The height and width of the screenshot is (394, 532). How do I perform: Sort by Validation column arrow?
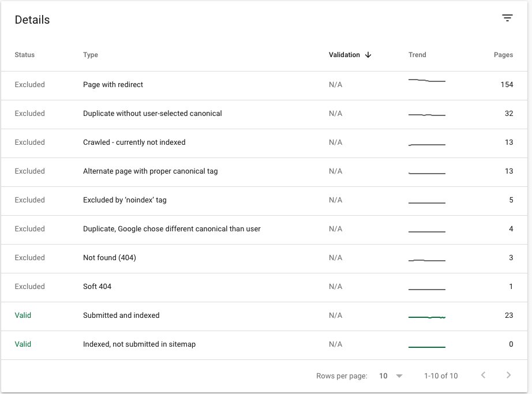[368, 55]
